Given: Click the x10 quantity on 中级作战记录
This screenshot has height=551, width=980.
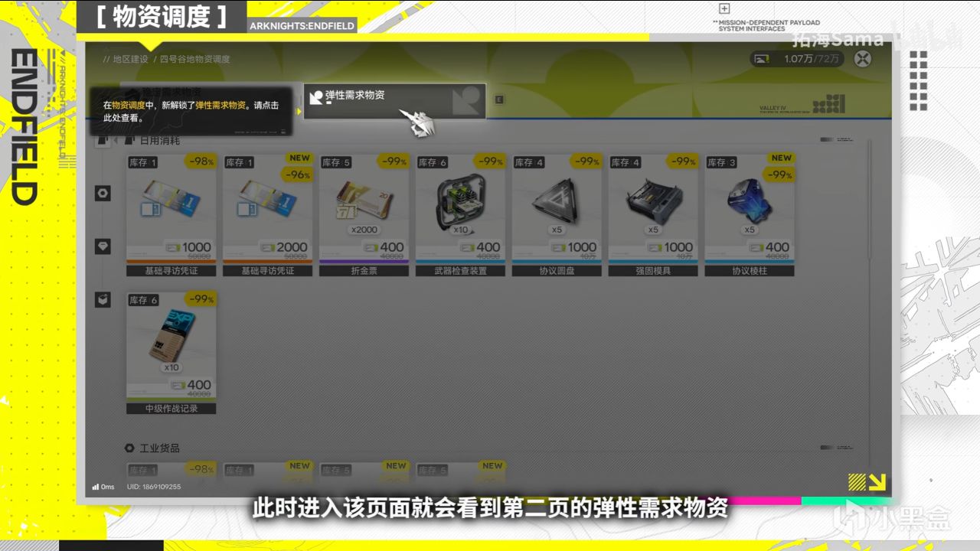Looking at the screenshot, I should point(171,367).
